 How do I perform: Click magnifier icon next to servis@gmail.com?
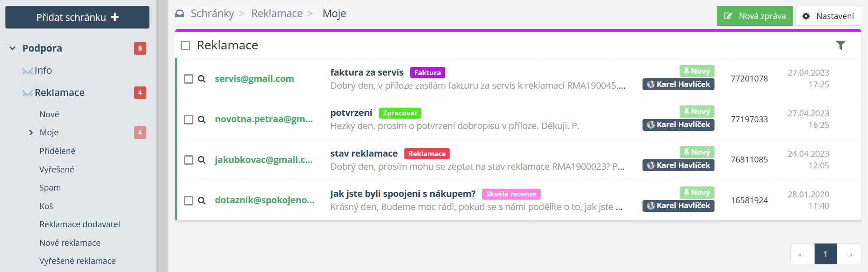pos(202,79)
